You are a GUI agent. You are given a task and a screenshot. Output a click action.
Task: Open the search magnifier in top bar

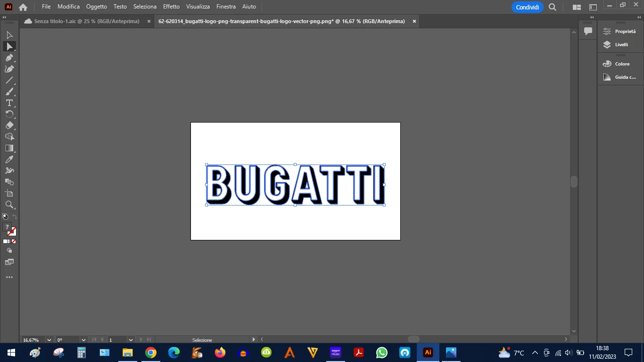pyautogui.click(x=553, y=7)
